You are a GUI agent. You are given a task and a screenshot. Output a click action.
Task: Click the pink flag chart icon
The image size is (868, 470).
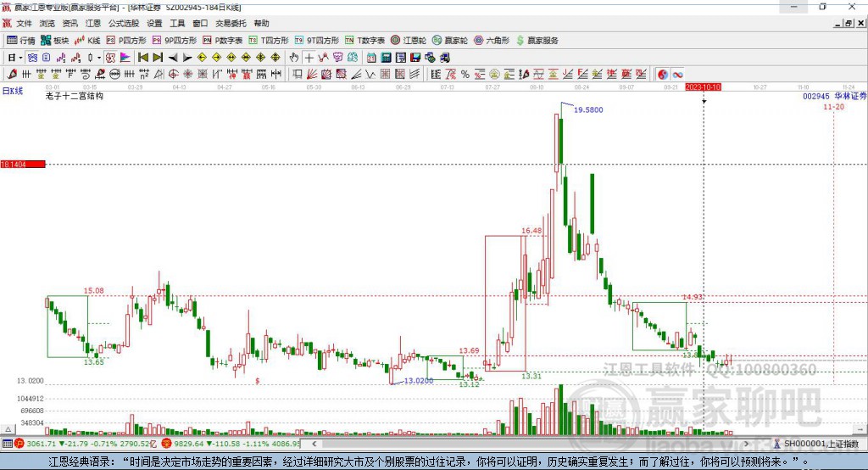[x=125, y=58]
